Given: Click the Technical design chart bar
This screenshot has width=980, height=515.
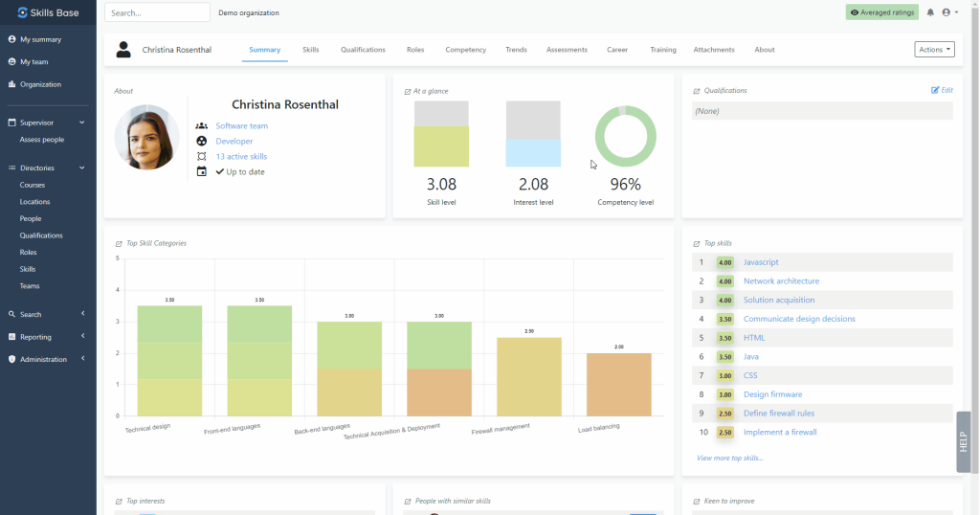Looking at the screenshot, I should tap(169, 361).
